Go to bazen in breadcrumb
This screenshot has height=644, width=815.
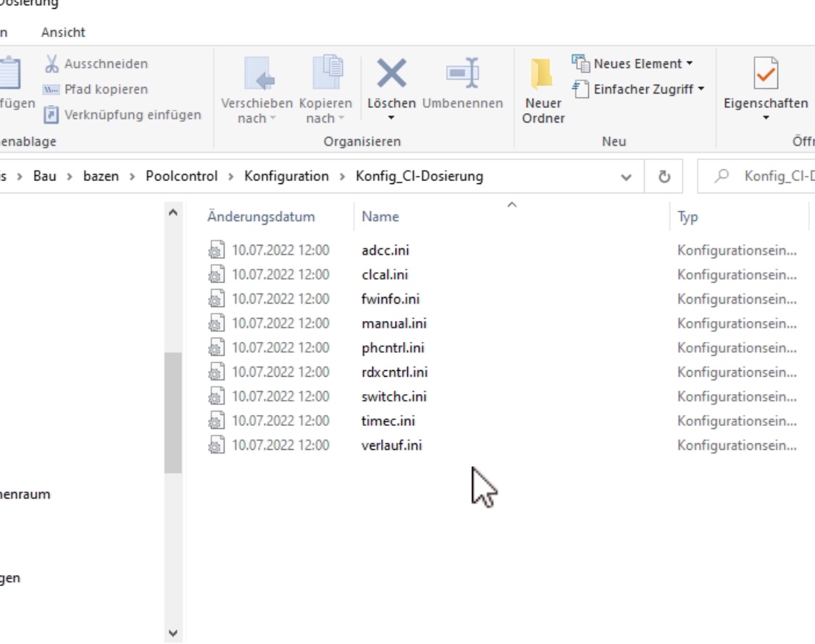(101, 176)
